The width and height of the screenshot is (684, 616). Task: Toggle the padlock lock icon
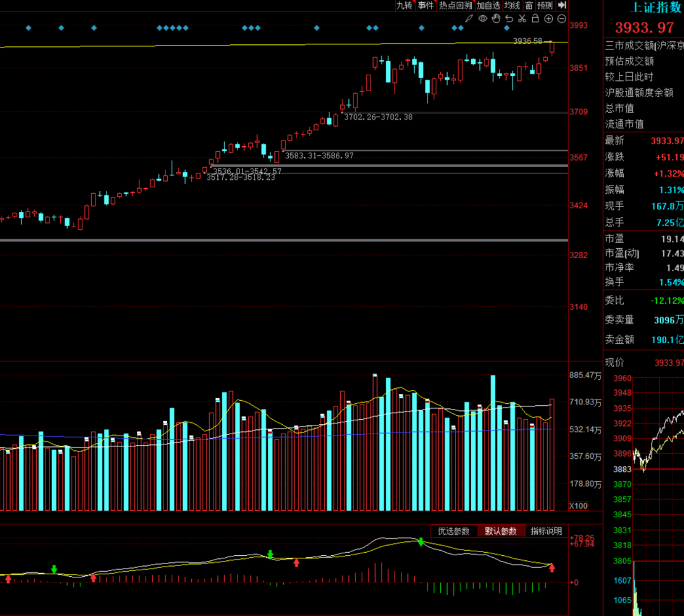535,18
